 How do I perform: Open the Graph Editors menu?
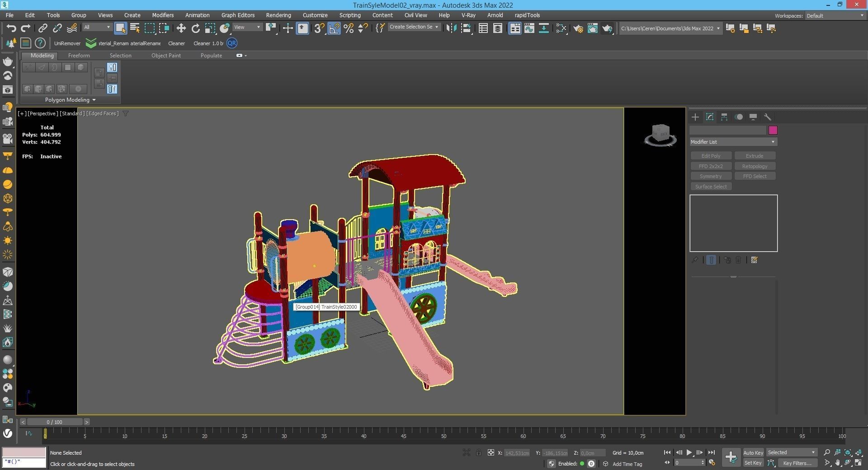(238, 15)
